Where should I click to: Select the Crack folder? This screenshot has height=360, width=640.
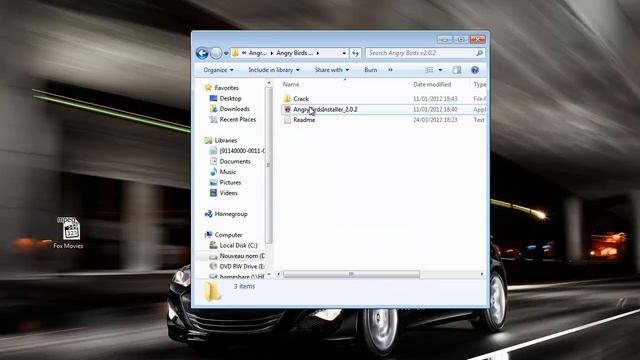click(301, 99)
